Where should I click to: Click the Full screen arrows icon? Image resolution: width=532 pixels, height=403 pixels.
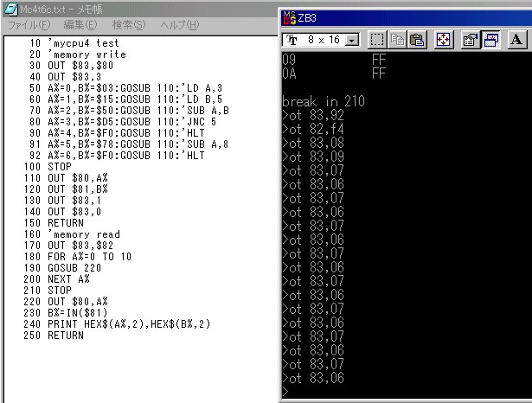click(443, 40)
